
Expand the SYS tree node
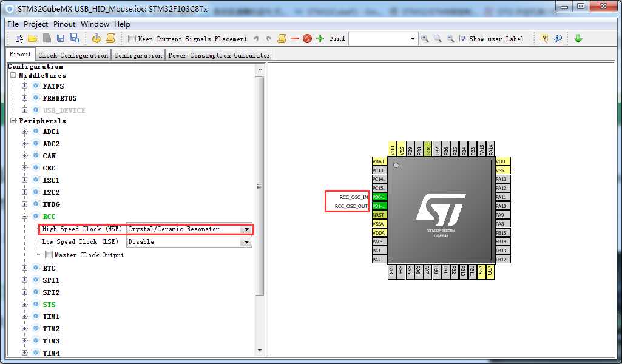click(x=25, y=305)
